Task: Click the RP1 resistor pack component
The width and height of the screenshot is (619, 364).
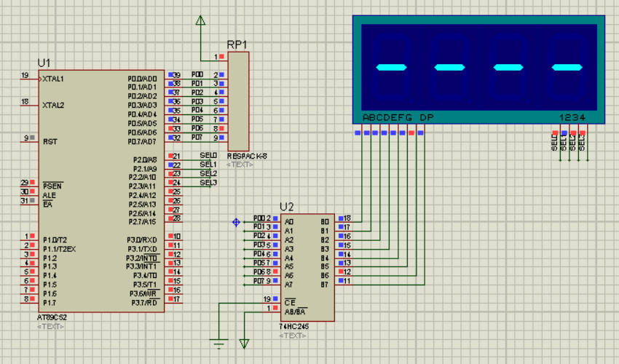Action: pyautogui.click(x=238, y=101)
